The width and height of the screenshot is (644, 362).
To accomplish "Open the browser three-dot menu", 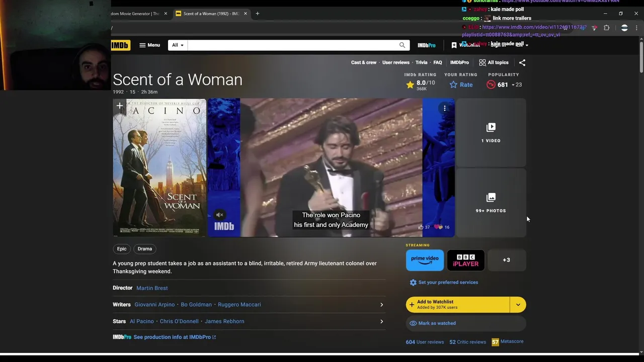I will click(636, 28).
